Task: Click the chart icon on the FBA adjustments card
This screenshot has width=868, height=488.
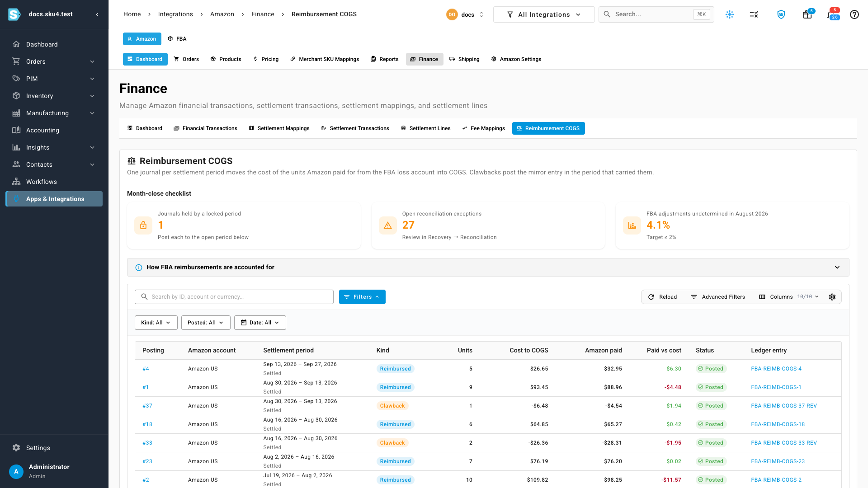Action: 632,225
